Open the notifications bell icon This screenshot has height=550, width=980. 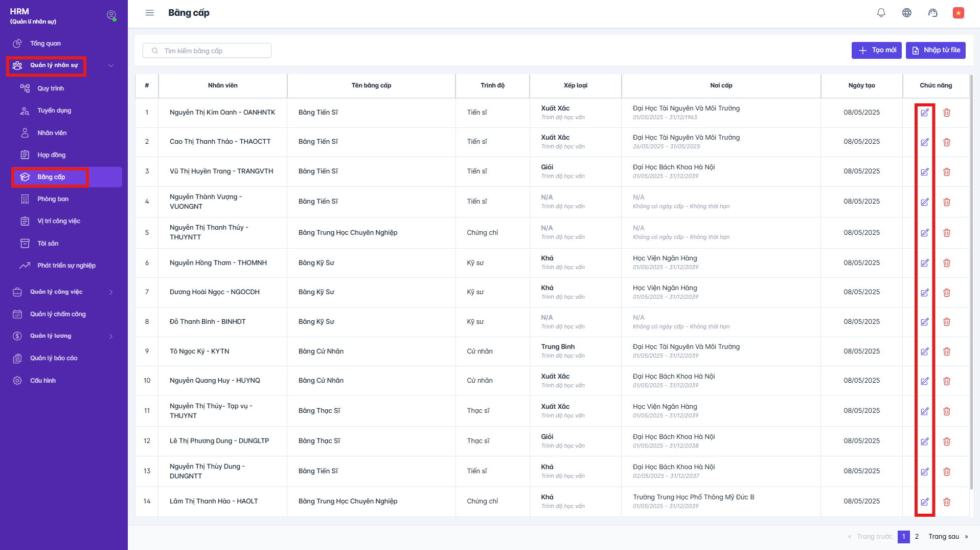point(881,13)
